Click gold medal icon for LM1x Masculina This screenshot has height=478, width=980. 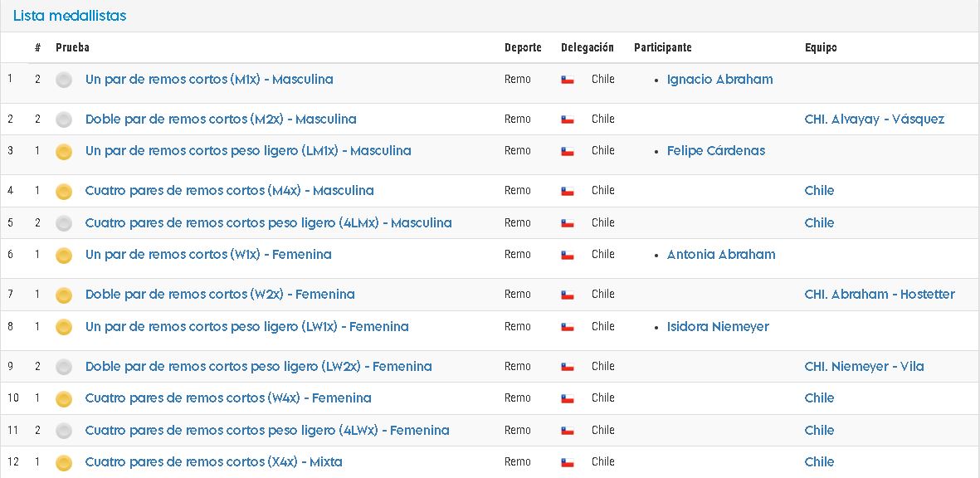[64, 152]
